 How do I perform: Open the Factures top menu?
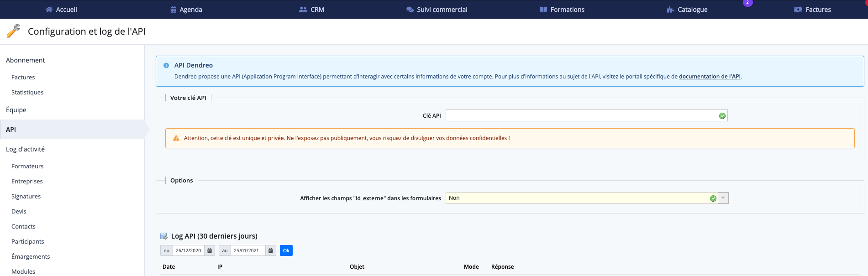pos(813,10)
